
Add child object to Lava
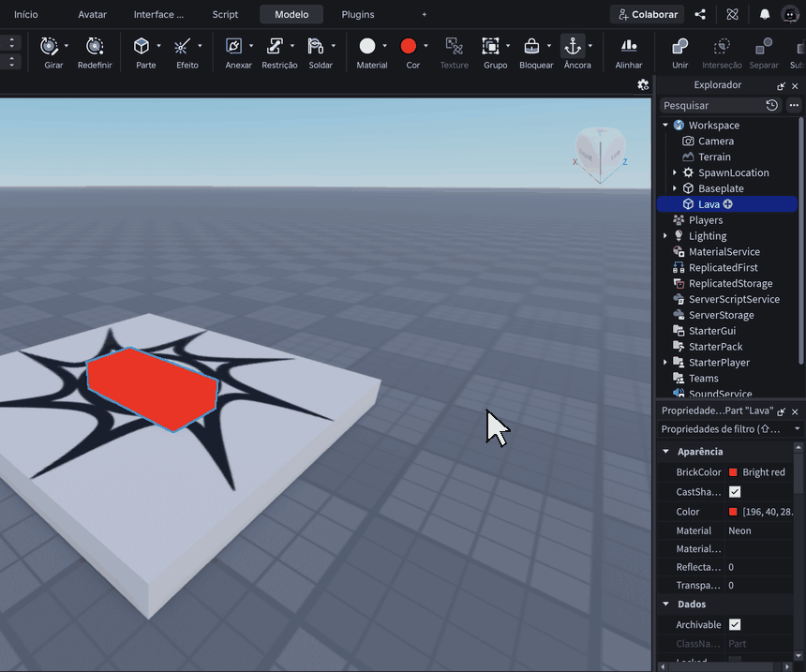[728, 204]
